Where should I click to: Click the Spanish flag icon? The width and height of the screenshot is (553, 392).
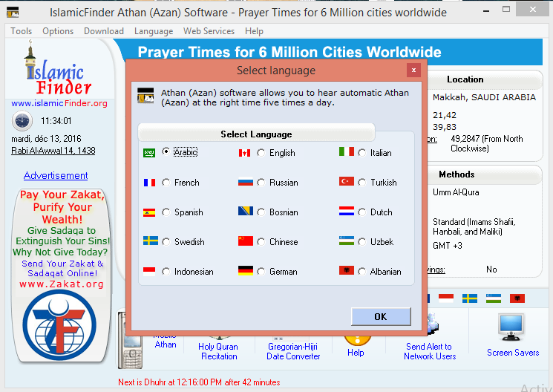click(x=149, y=212)
